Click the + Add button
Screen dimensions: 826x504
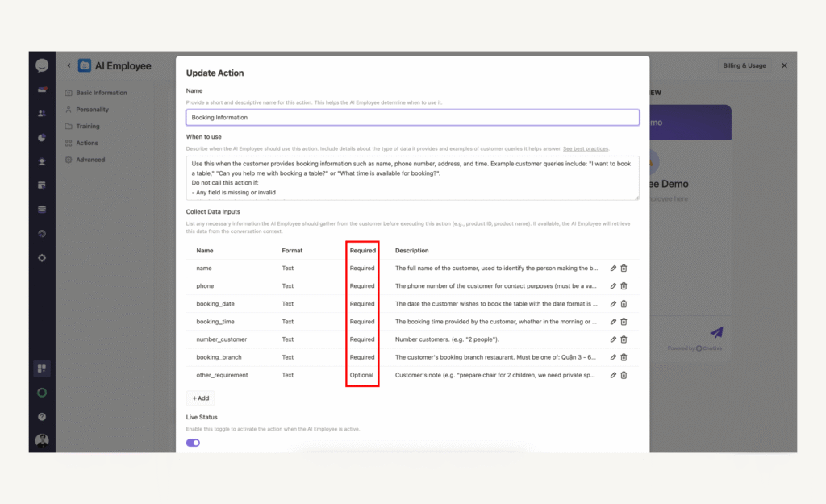click(x=200, y=398)
